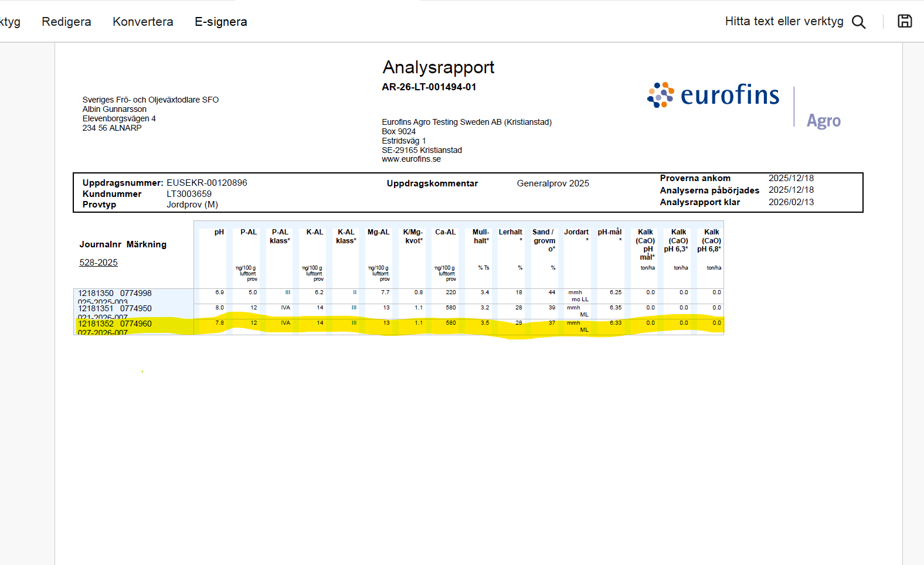Open the Redigera menu

pyautogui.click(x=66, y=22)
